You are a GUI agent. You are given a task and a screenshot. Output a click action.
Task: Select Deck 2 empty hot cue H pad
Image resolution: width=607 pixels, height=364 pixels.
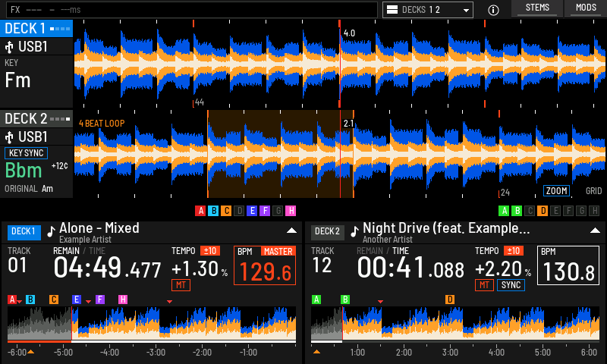click(594, 211)
